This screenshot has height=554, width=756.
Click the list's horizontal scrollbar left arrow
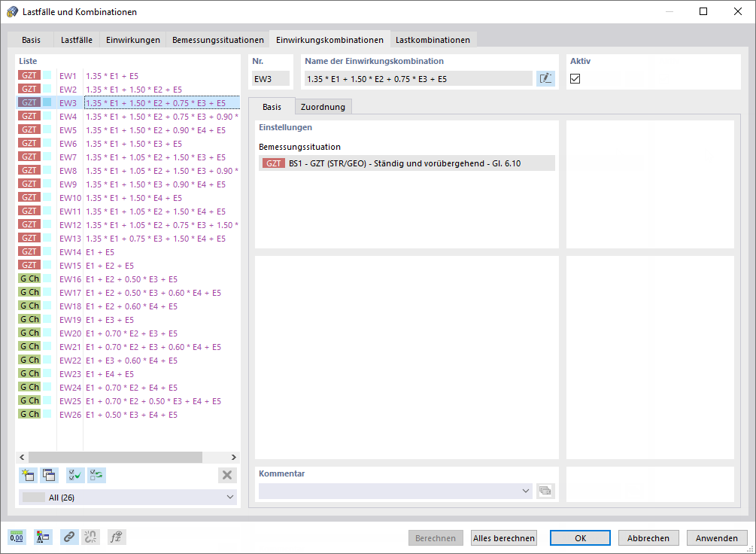(22, 457)
